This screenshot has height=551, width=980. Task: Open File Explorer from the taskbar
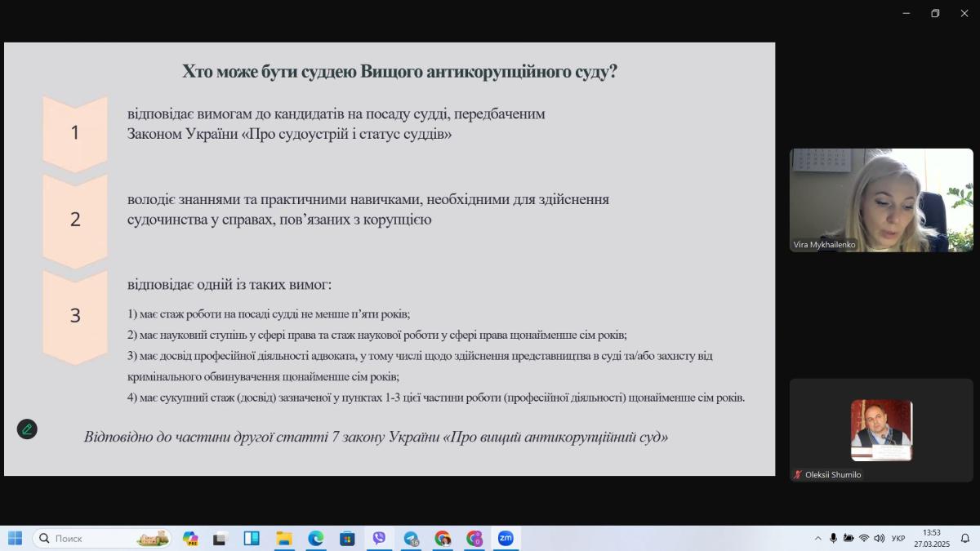pos(283,538)
